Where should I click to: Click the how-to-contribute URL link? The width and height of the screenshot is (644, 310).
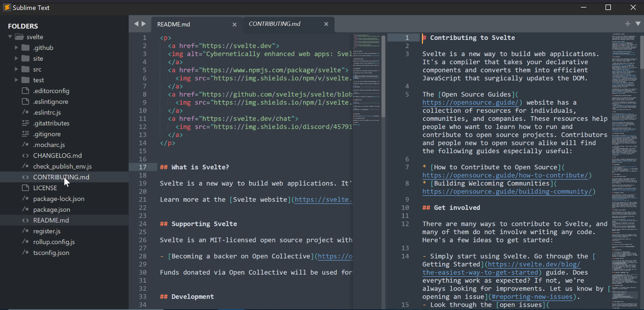[505, 175]
